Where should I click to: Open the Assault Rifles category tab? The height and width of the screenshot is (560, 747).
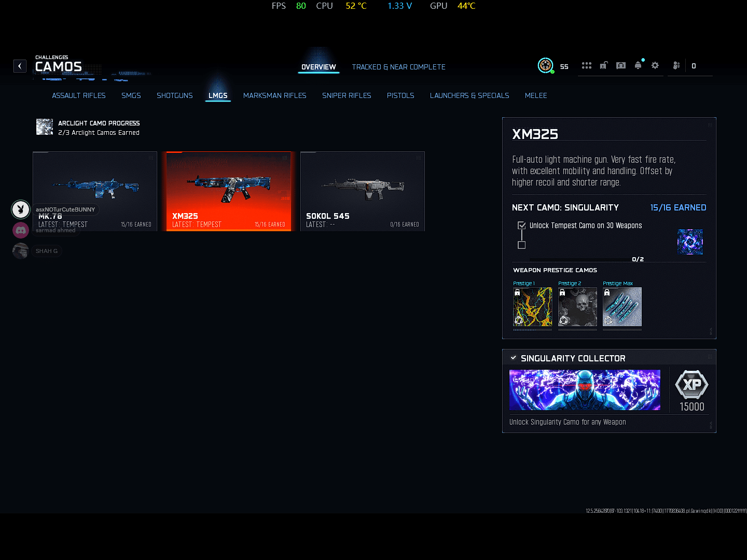(x=79, y=95)
